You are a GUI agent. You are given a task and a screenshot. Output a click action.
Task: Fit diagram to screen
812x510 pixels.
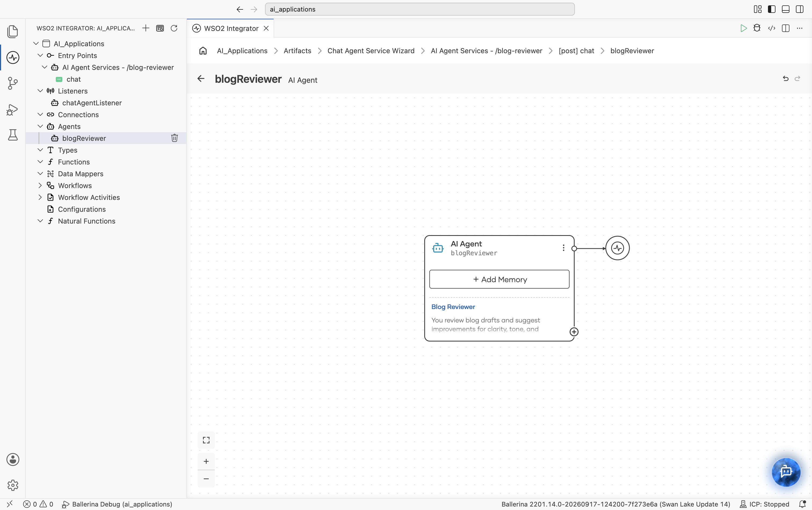(206, 440)
